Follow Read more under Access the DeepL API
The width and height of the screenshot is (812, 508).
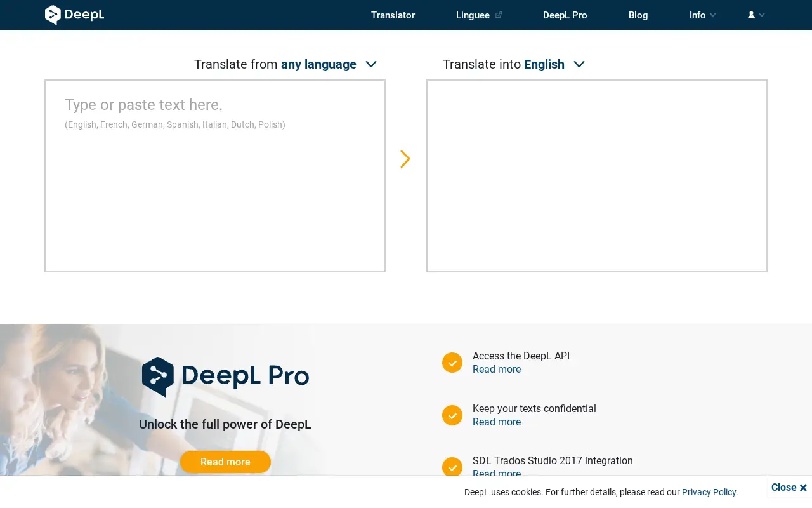[497, 370]
